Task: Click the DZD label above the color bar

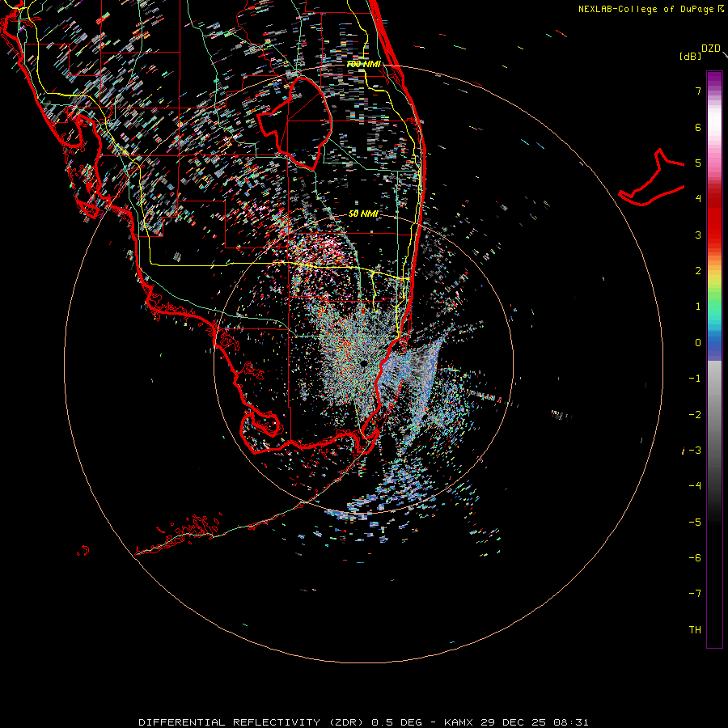Action: (x=711, y=49)
